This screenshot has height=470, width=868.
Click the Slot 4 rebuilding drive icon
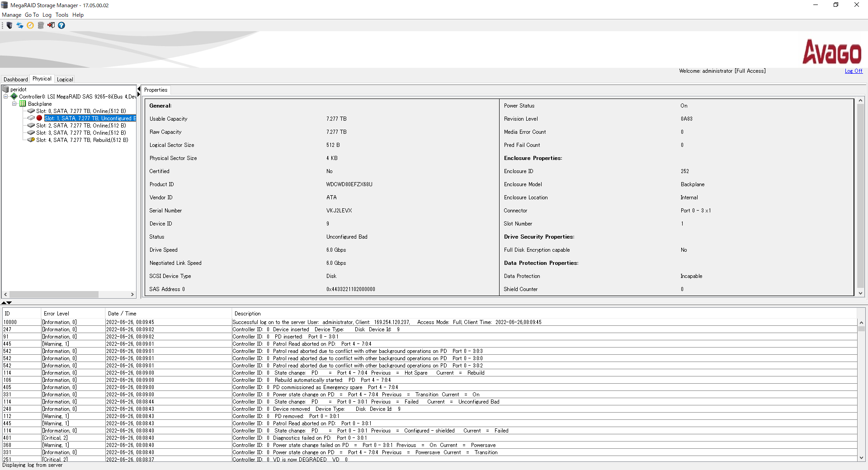click(31, 140)
